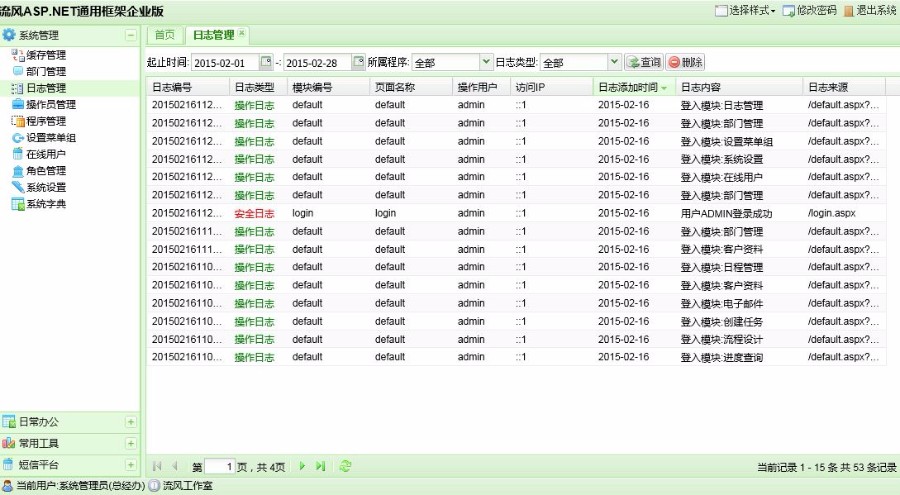Click current user avatar icon in status bar

pyautogui.click(x=7, y=486)
